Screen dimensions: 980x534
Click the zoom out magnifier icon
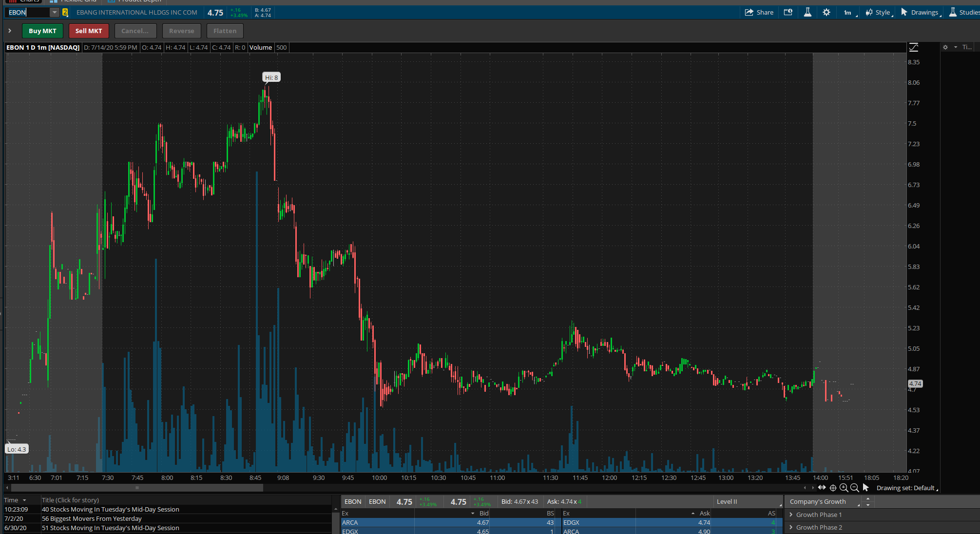(854, 488)
